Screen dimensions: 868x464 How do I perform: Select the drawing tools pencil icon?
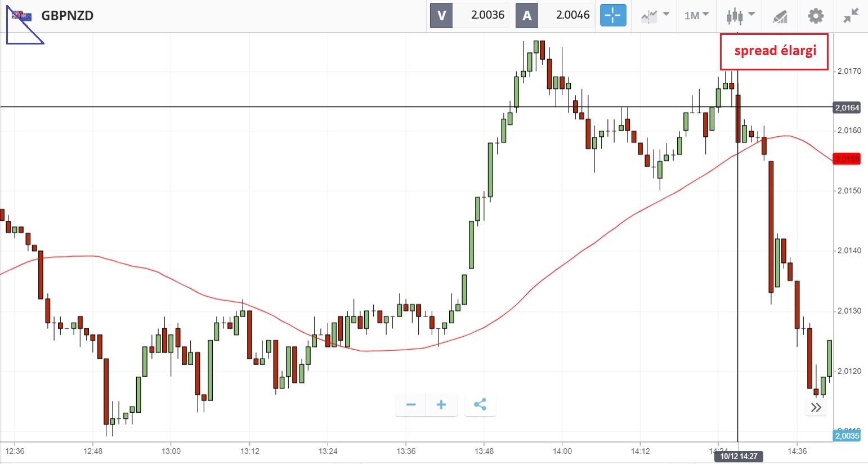tap(780, 16)
